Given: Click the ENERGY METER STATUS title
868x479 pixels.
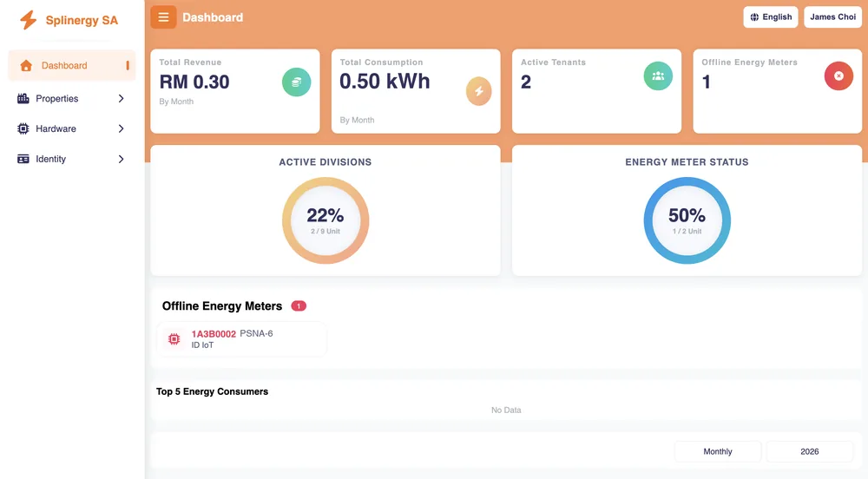Looking at the screenshot, I should pos(687,162).
